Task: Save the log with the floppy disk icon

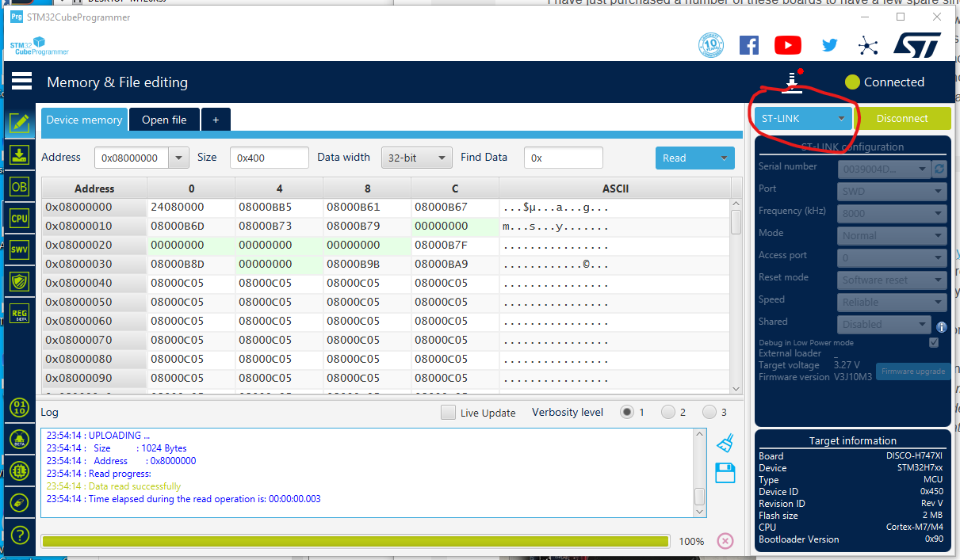Action: click(725, 471)
